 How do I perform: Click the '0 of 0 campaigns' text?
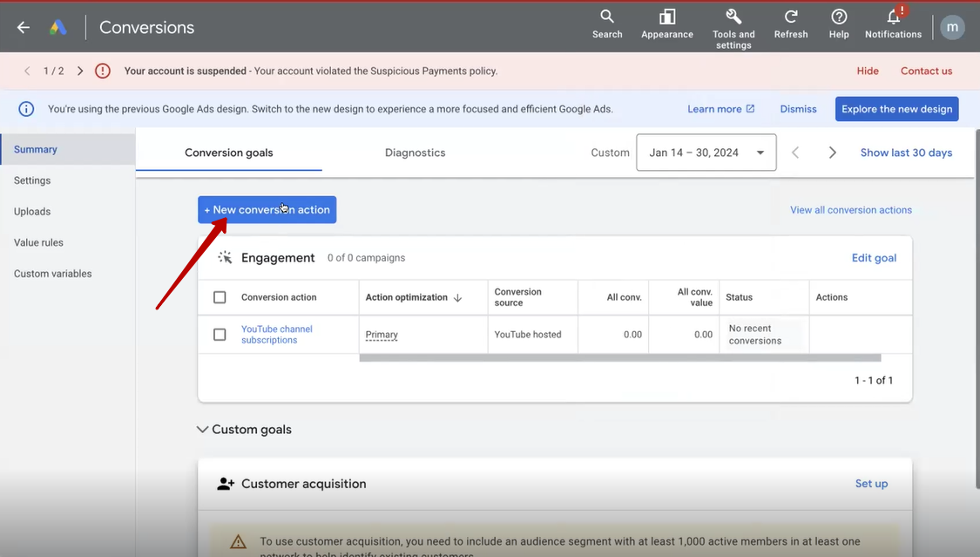coord(366,257)
